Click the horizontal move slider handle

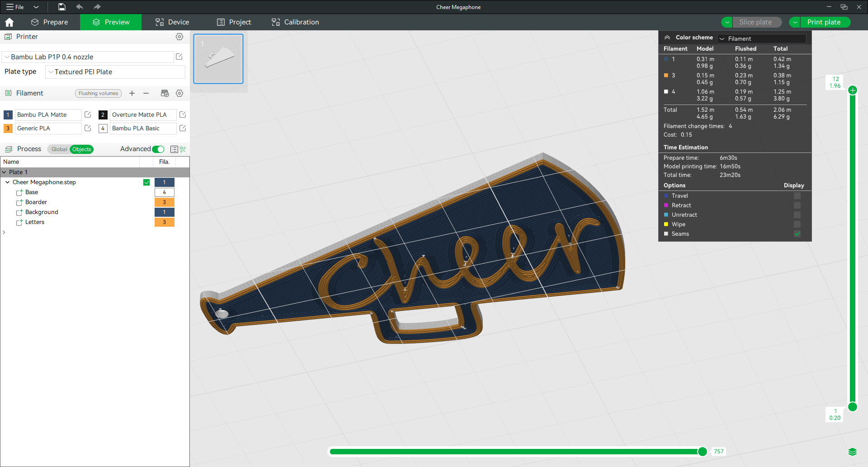point(703,452)
